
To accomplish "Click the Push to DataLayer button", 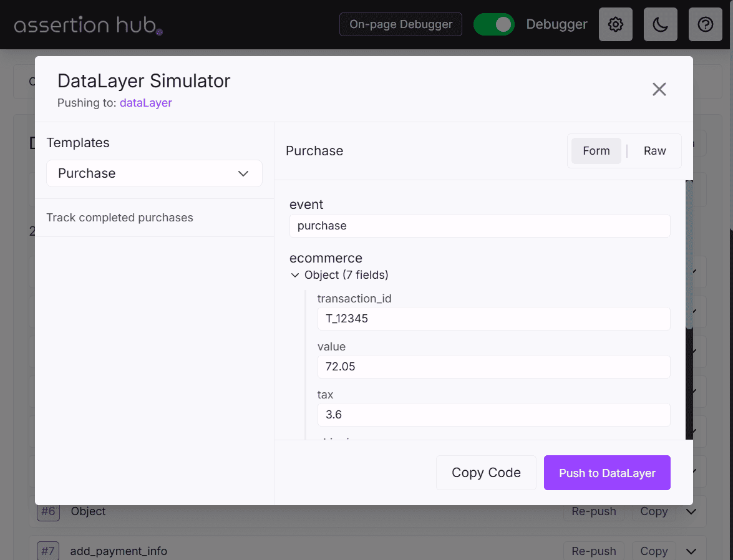I will (606, 473).
